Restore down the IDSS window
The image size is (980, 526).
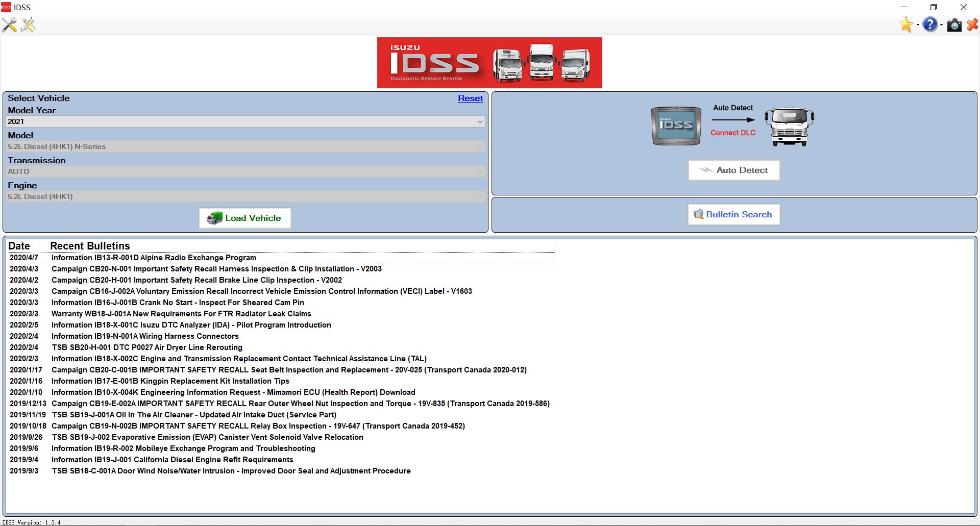[934, 7]
